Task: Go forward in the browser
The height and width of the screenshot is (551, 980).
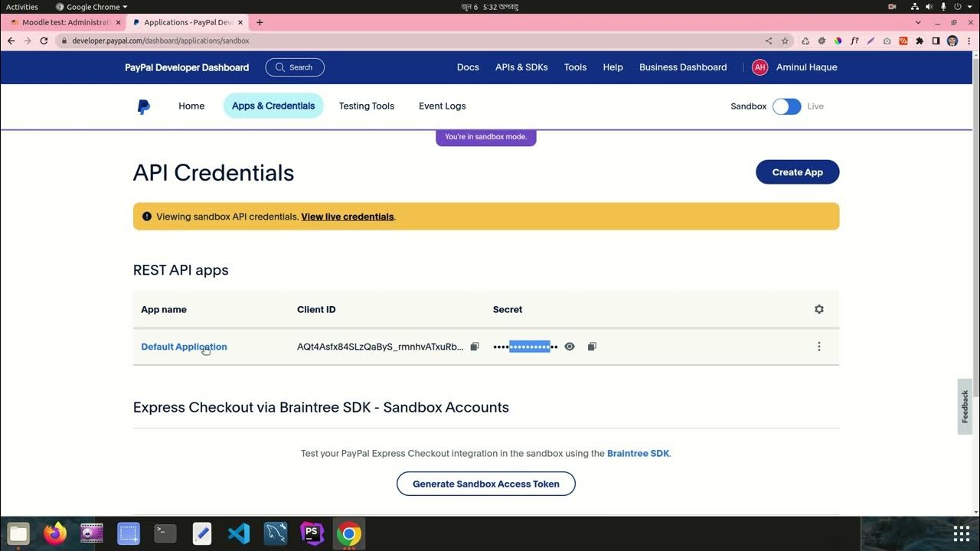Action: (x=28, y=41)
